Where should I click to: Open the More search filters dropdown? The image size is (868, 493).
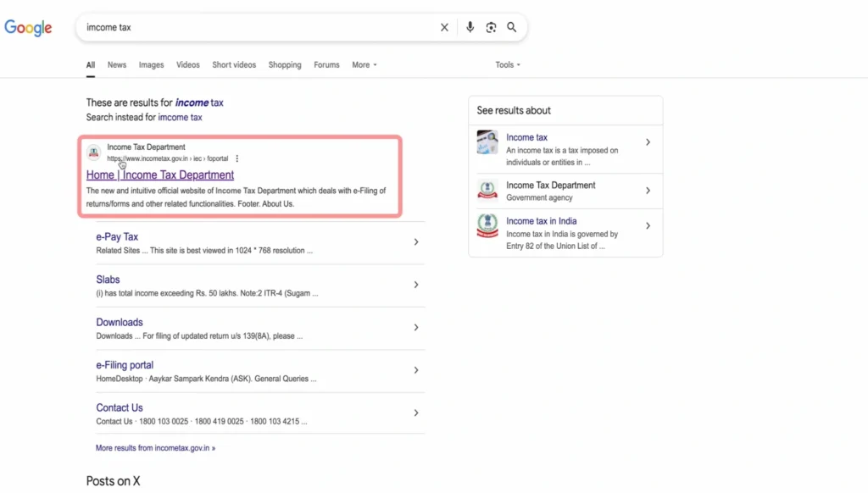click(364, 65)
